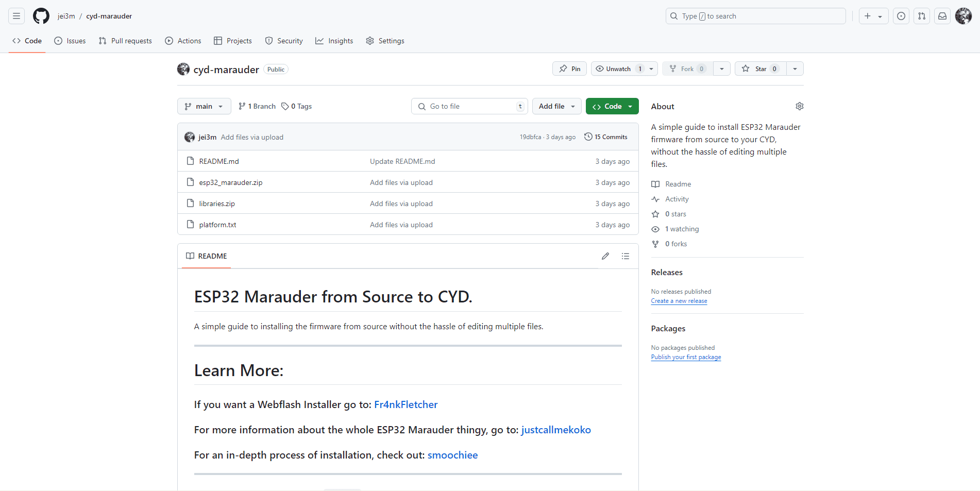Switch to the Code tab
The image size is (980, 491).
(x=27, y=41)
